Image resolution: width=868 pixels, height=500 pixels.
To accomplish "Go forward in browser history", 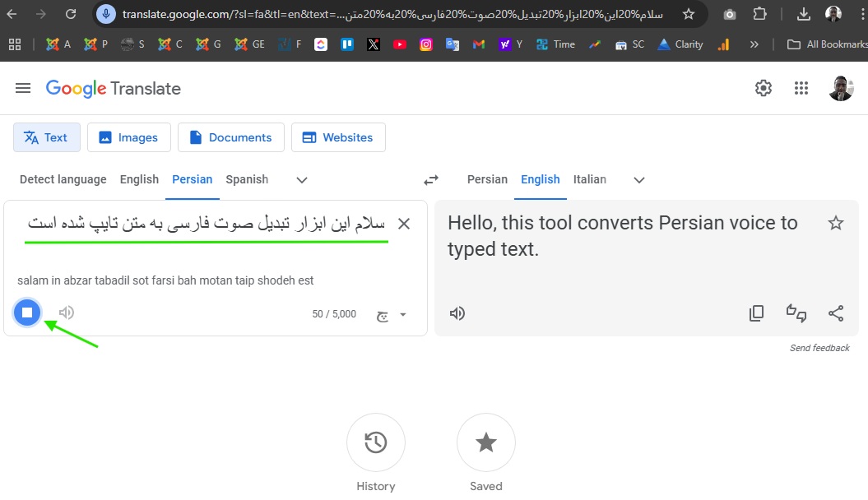I will [40, 14].
